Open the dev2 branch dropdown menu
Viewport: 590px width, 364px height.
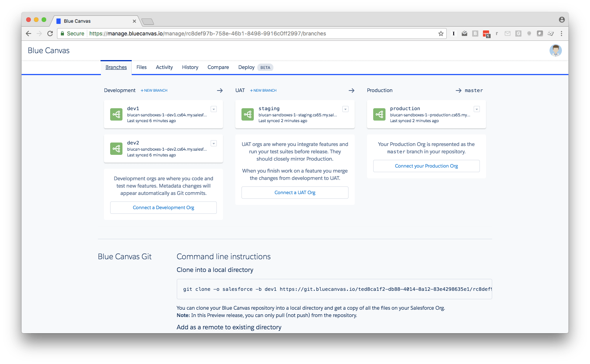pyautogui.click(x=214, y=143)
